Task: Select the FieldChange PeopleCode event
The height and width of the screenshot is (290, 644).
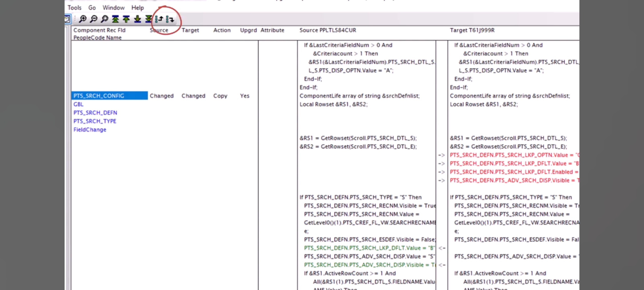Action: (90, 129)
